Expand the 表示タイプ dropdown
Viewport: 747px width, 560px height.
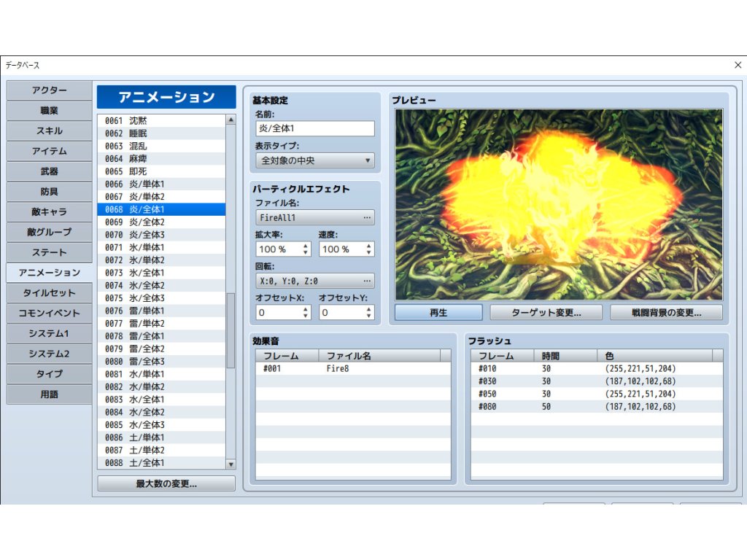click(x=315, y=160)
